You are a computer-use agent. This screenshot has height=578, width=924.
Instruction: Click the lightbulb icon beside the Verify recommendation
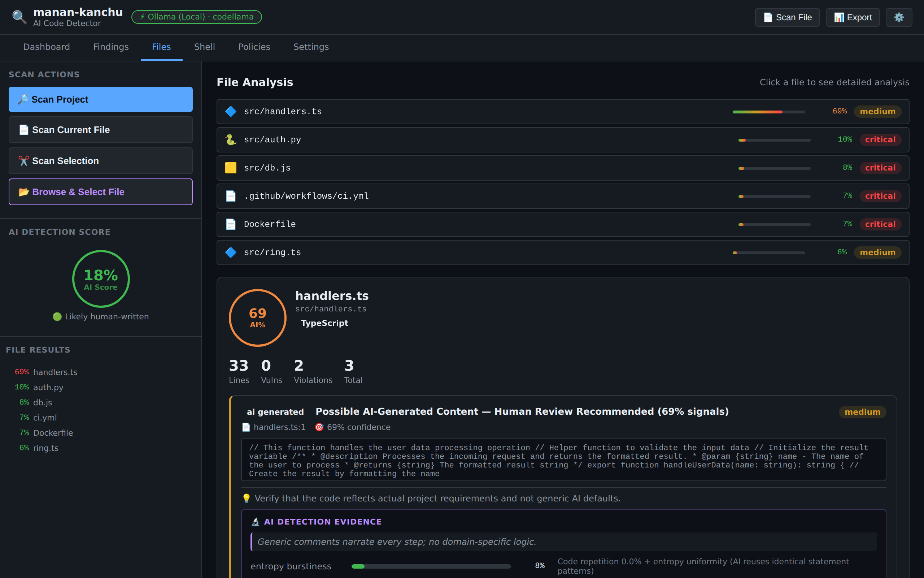pos(246,499)
